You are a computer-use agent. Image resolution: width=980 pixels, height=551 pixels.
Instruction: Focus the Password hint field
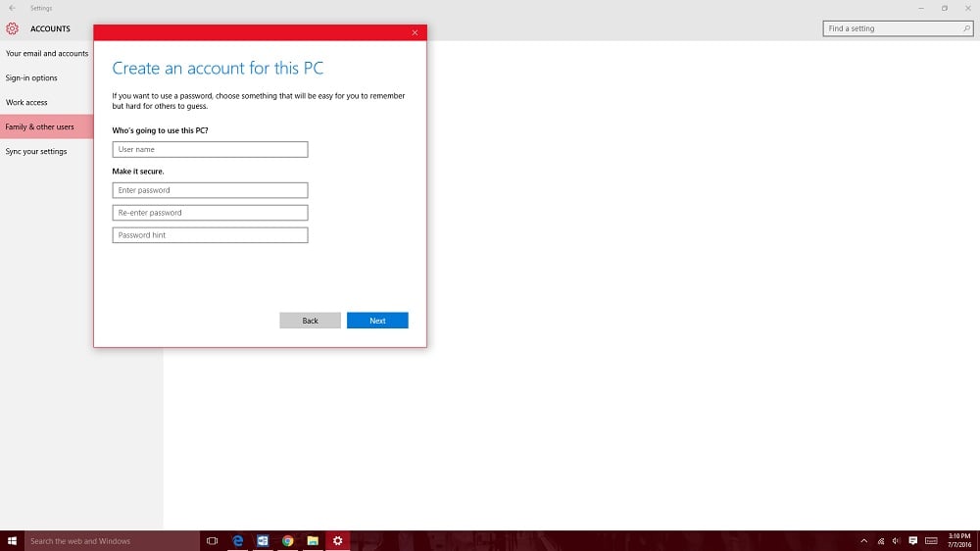[x=210, y=235]
